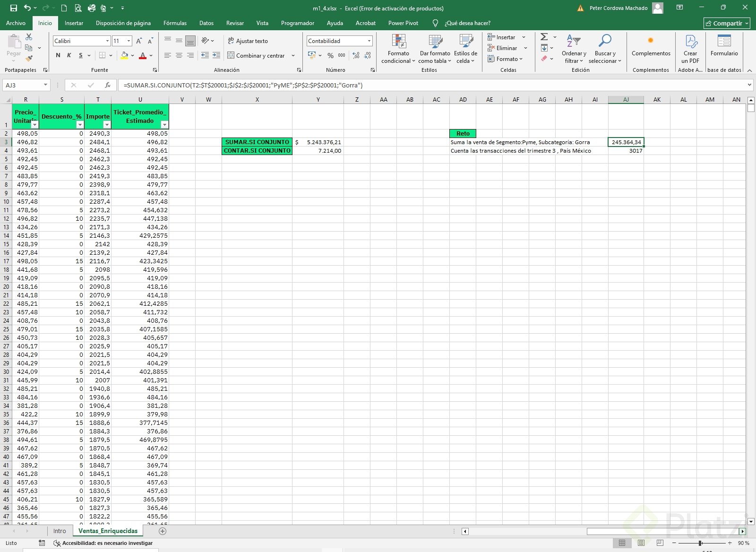This screenshot has width=756, height=552.
Task: Open the Descuento_% column filter dropdown
Action: click(x=80, y=125)
